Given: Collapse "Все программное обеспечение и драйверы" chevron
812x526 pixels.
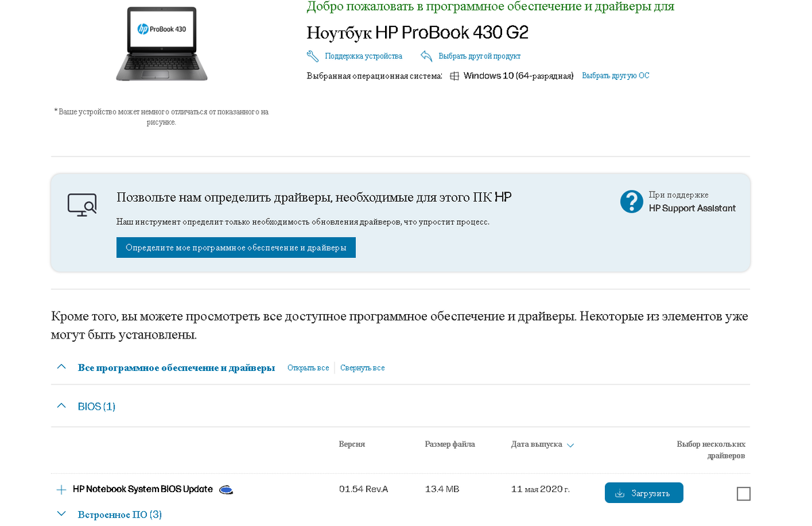Looking at the screenshot, I should tap(62, 367).
